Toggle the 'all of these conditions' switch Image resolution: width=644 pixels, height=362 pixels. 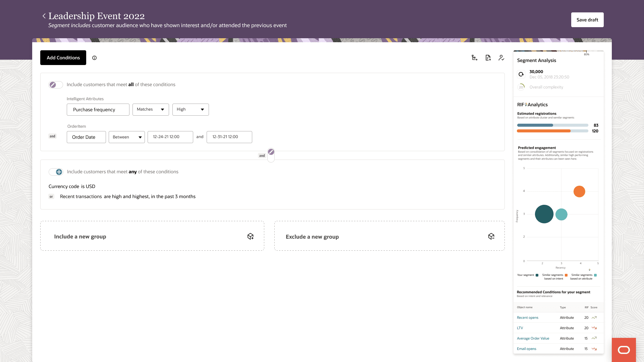coord(55,85)
